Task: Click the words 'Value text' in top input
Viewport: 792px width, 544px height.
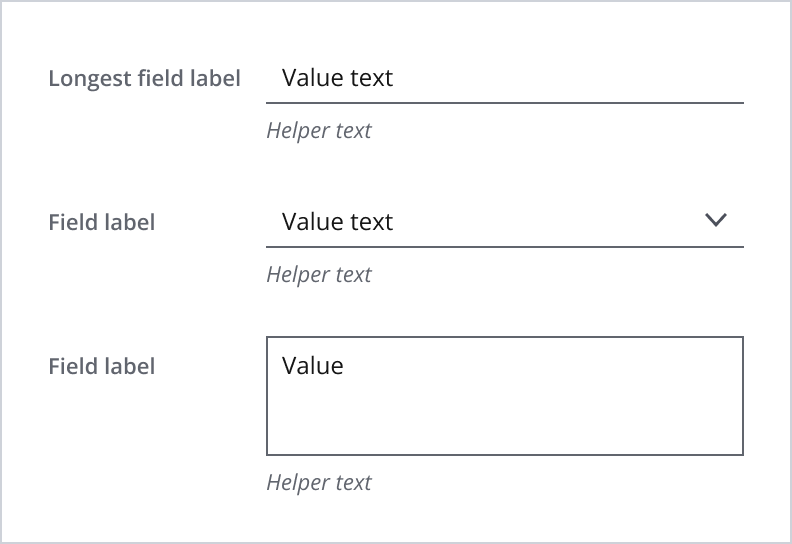Action: tap(338, 78)
